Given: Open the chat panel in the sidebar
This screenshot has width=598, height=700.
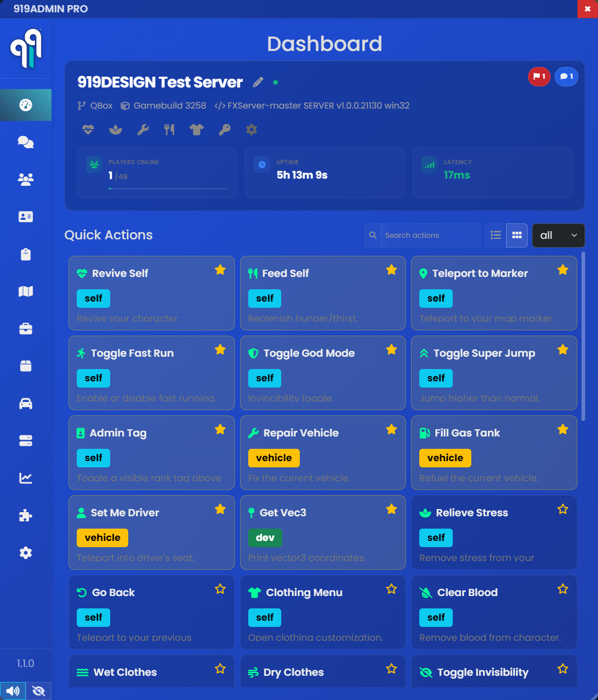Looking at the screenshot, I should coord(26,143).
